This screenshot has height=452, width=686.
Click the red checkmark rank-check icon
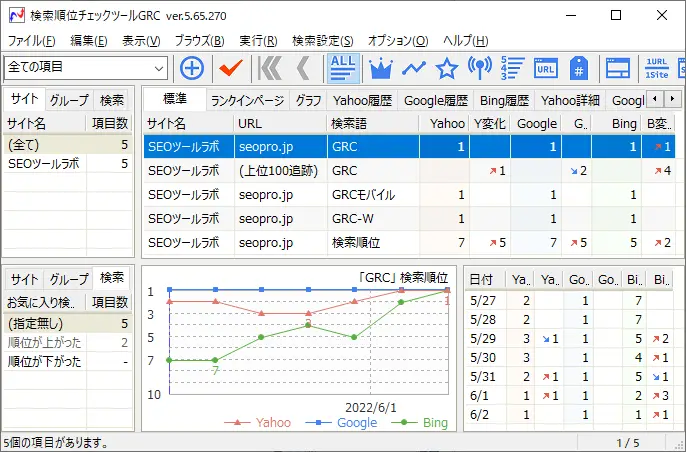pos(232,68)
